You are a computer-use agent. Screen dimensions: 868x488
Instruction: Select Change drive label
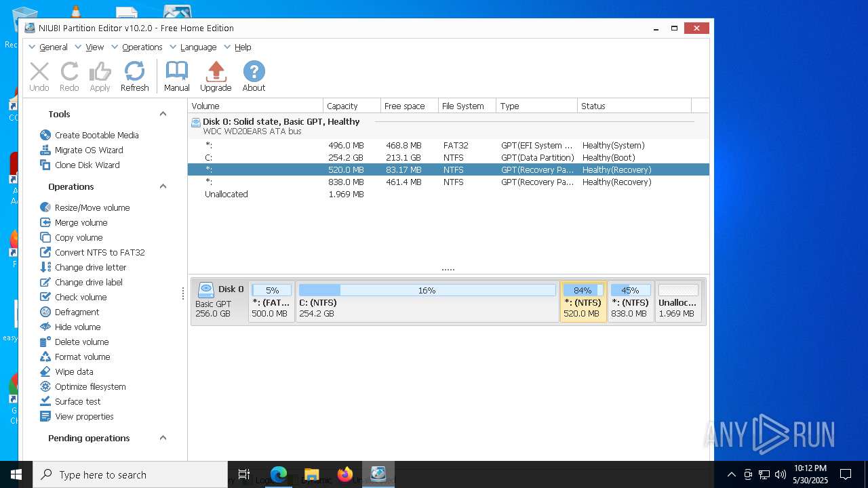click(x=81, y=282)
